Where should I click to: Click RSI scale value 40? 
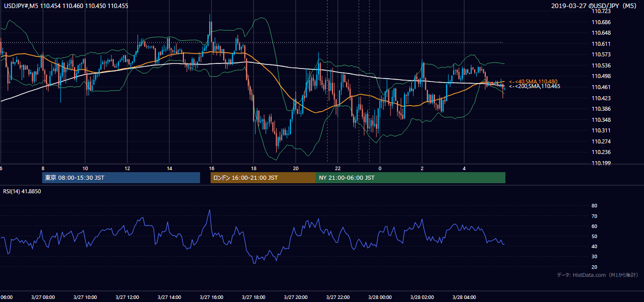[x=594, y=246]
